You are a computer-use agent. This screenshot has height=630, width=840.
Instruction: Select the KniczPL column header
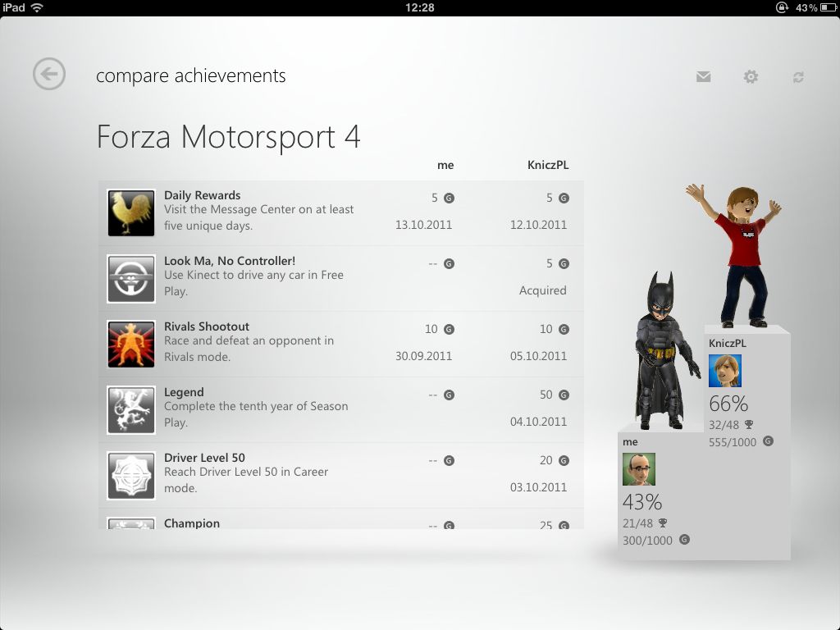(x=547, y=165)
